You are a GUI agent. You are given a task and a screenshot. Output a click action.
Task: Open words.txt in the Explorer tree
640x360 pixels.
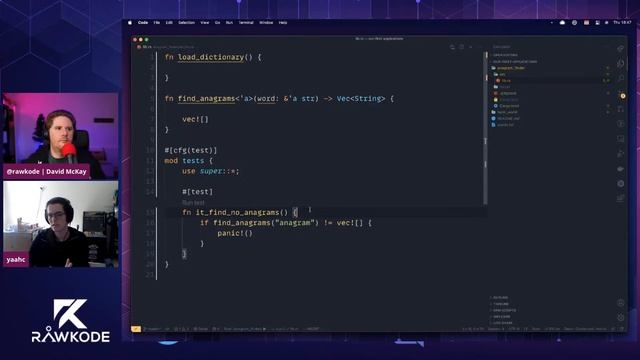(x=505, y=124)
